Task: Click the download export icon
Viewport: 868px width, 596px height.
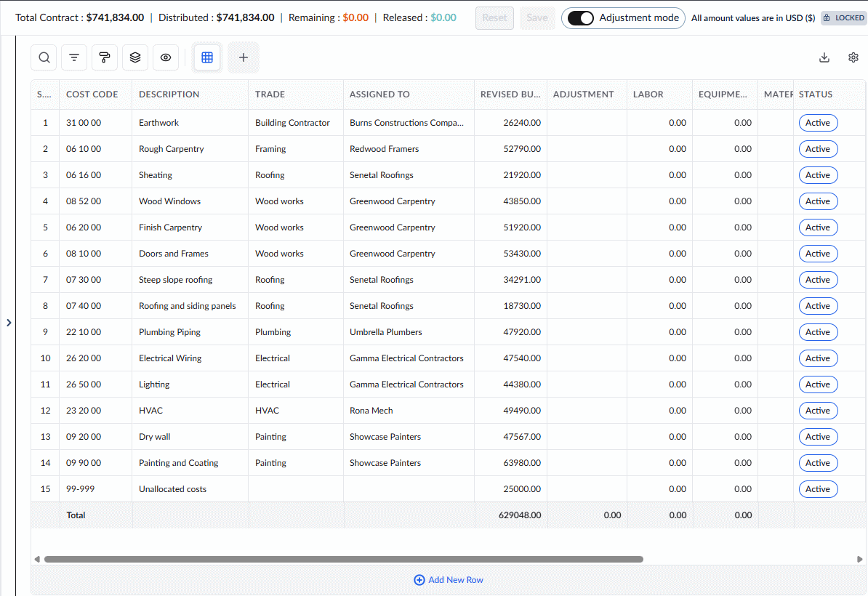Action: click(x=824, y=57)
